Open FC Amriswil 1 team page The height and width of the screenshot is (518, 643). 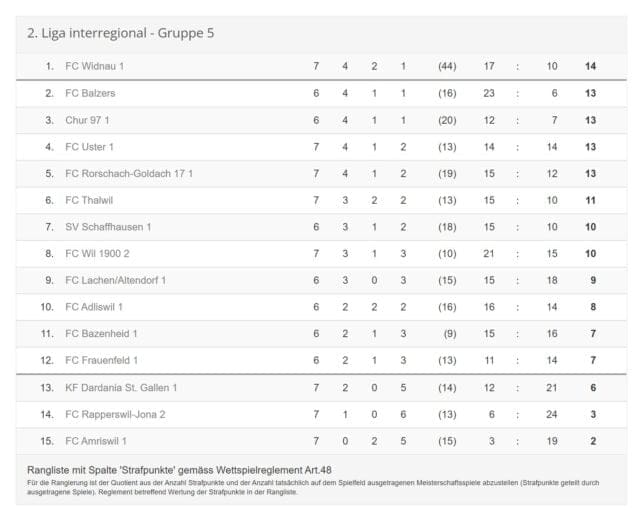[96, 440]
